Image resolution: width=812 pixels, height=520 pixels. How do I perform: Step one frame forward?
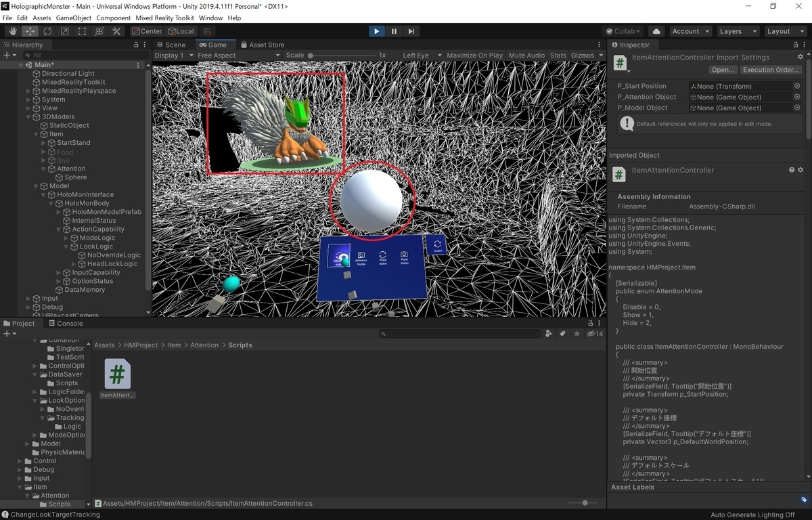click(x=411, y=31)
